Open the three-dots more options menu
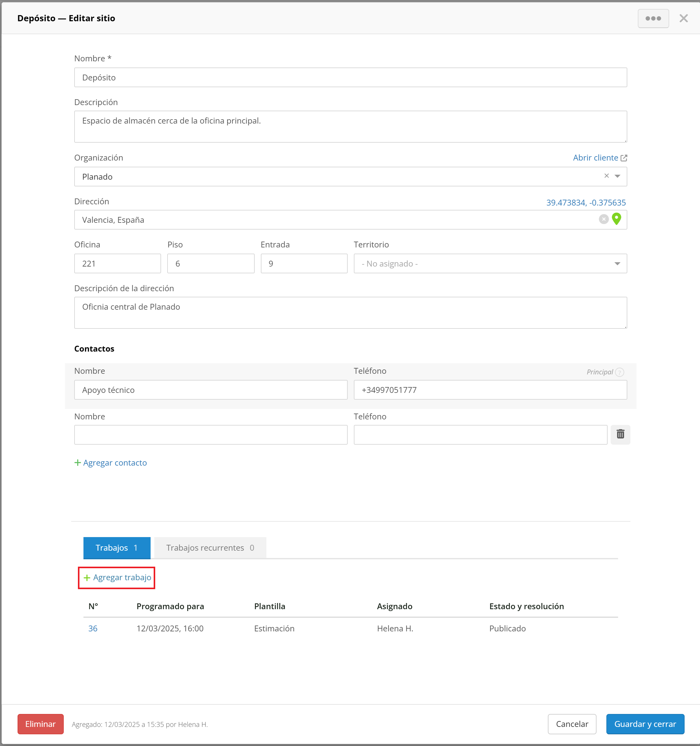 pyautogui.click(x=653, y=18)
